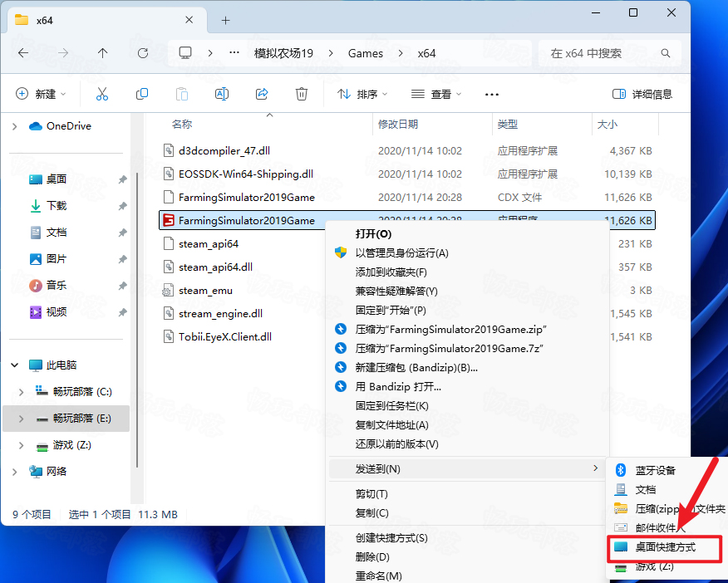Viewport: 728px width, 583px height.
Task: Choose 复制文件地址(A) in context menu
Action: pos(392,425)
